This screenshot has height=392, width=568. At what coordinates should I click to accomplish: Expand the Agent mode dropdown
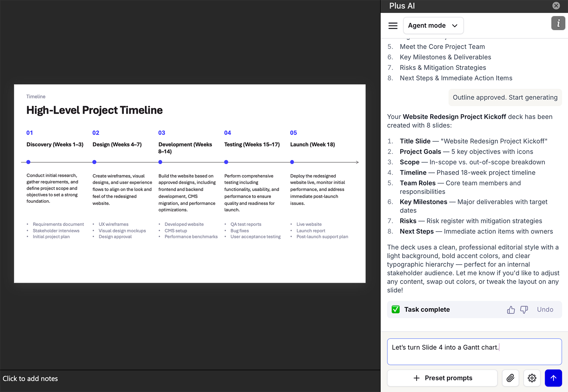[x=433, y=26]
